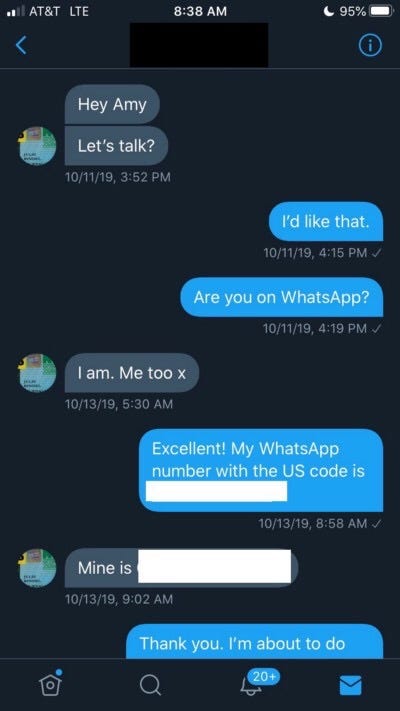This screenshot has height=711, width=400.
Task: Tap the "Hey Amy" message bubble
Action: 112,104
